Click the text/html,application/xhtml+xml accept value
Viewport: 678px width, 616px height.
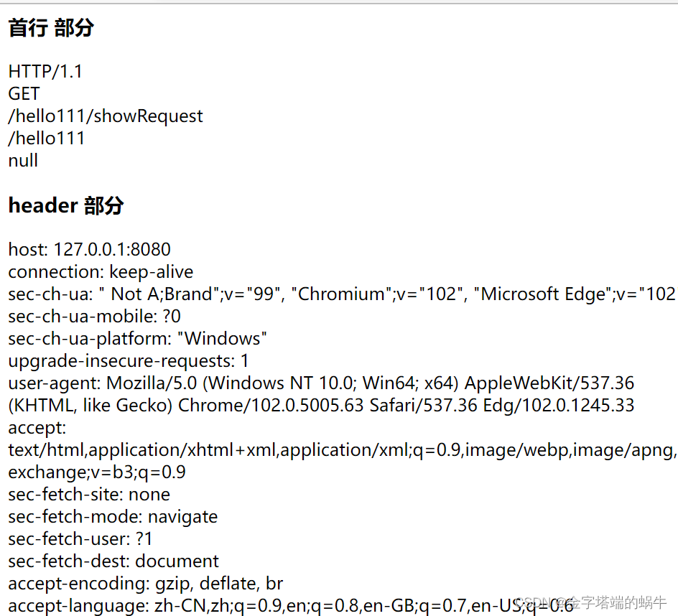coord(338,450)
